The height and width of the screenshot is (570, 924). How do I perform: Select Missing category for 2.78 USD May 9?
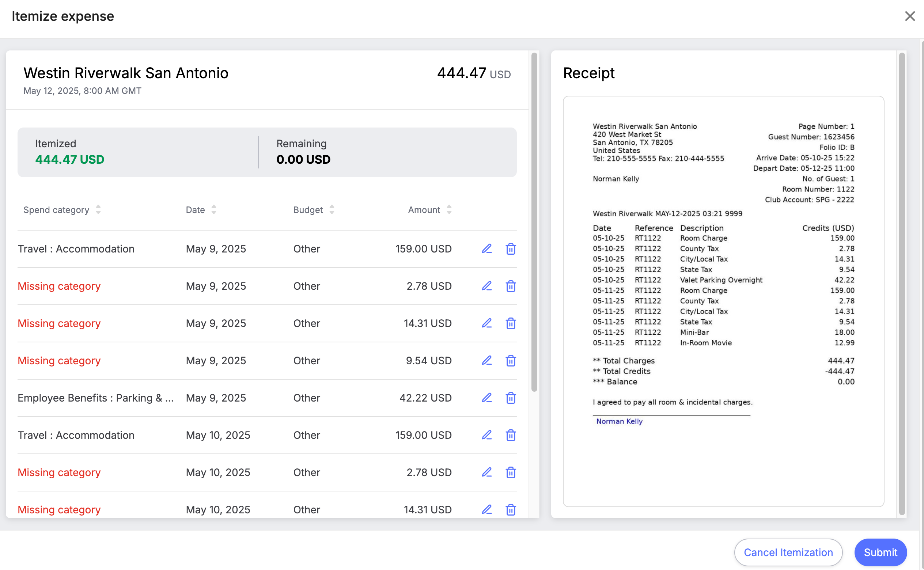click(x=59, y=286)
